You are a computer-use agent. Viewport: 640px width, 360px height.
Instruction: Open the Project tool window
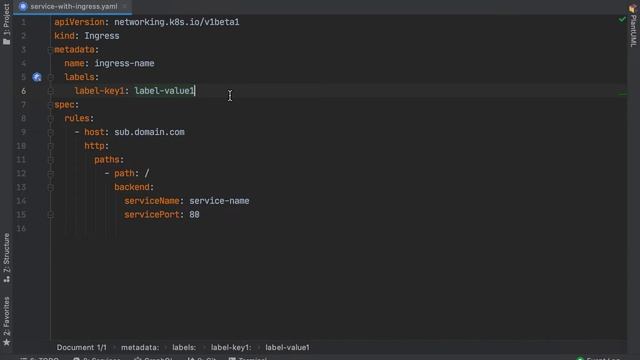pos(6,24)
